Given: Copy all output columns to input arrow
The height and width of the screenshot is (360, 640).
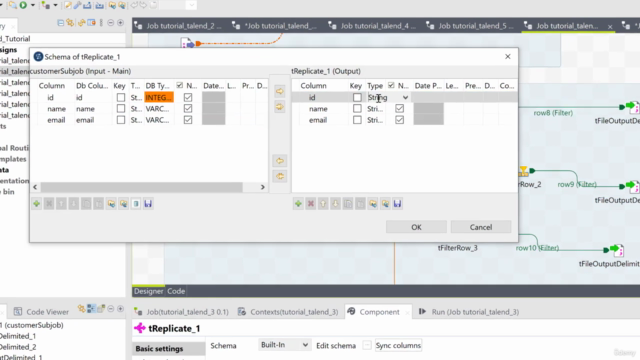Looking at the screenshot, I should [x=280, y=176].
